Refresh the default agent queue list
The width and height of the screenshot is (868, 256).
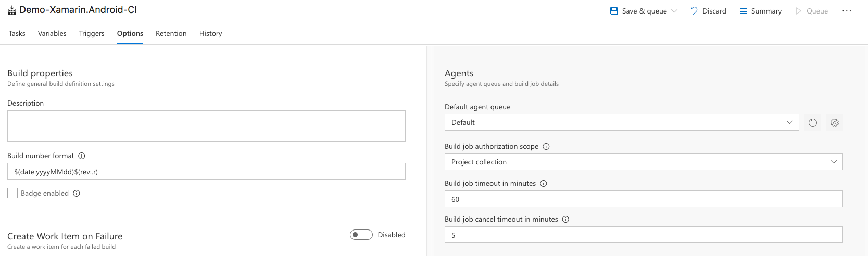point(813,123)
